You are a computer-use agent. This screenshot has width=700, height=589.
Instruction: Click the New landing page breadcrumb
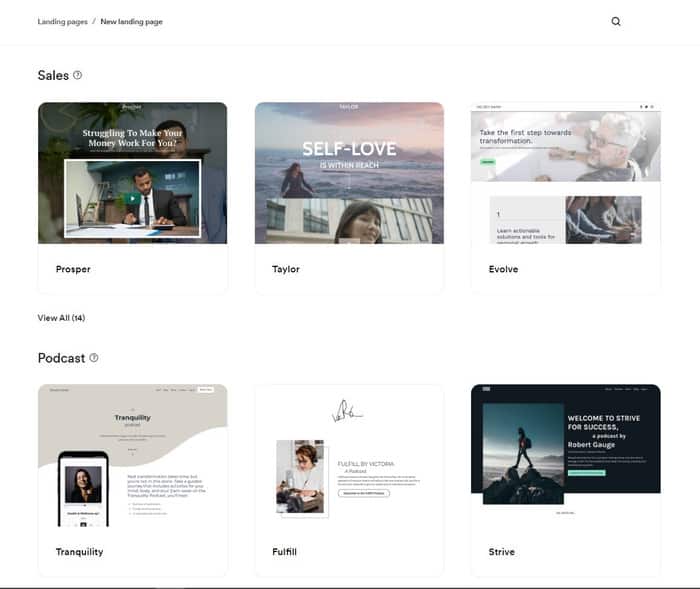coord(131,21)
